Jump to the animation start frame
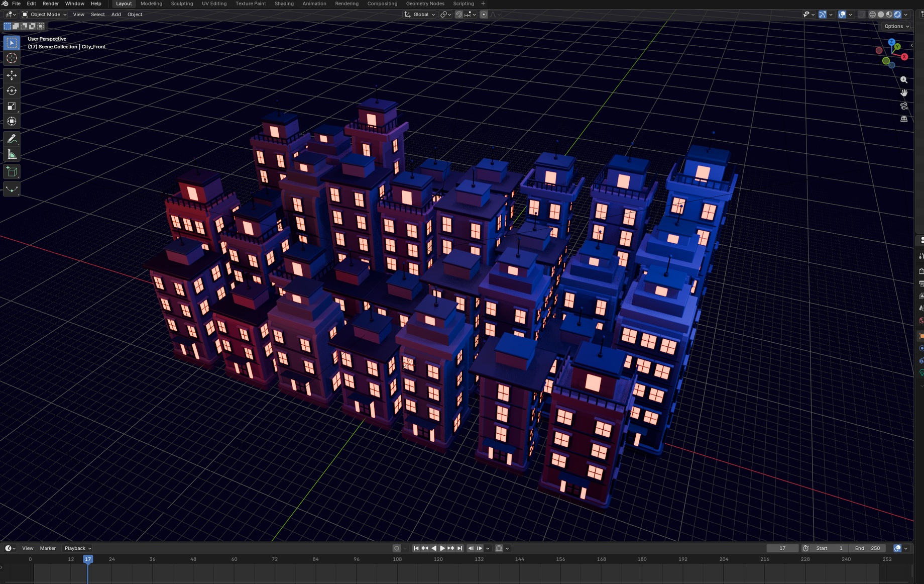924x584 pixels. pyautogui.click(x=416, y=548)
